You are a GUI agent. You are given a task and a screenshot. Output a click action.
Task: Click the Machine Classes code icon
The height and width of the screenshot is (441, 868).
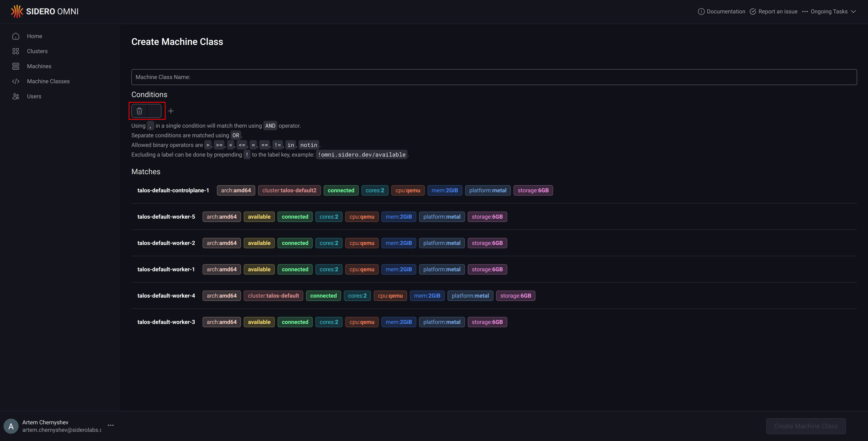[16, 81]
